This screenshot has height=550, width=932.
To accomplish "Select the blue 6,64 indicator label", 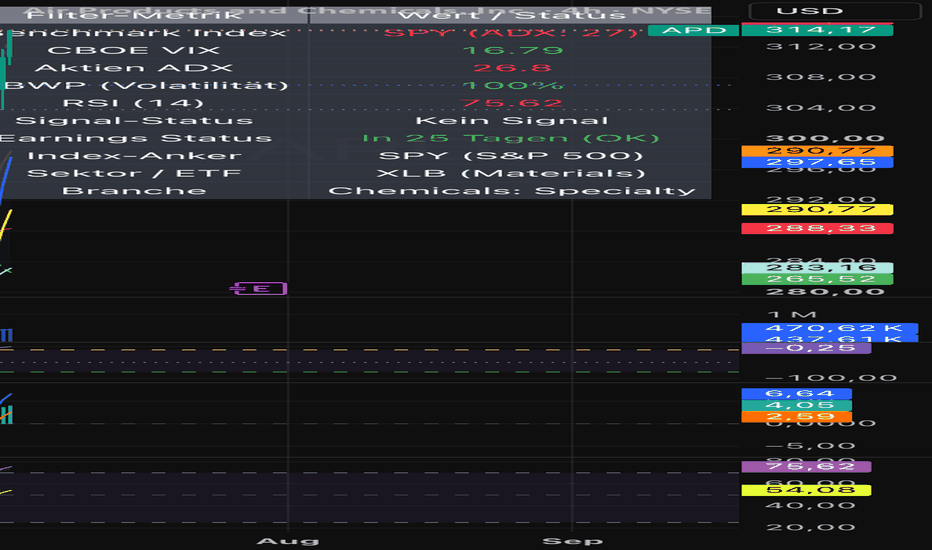I will coord(796,394).
